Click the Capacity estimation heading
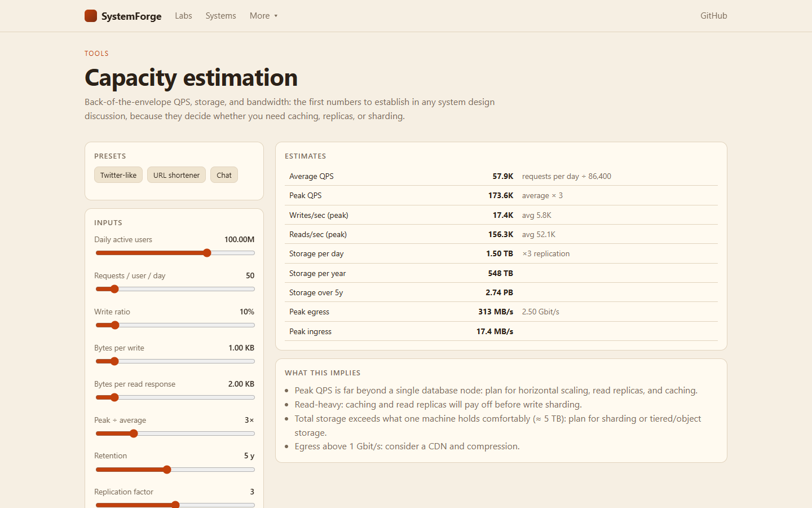Viewport: 812px width, 508px height. 191,78
